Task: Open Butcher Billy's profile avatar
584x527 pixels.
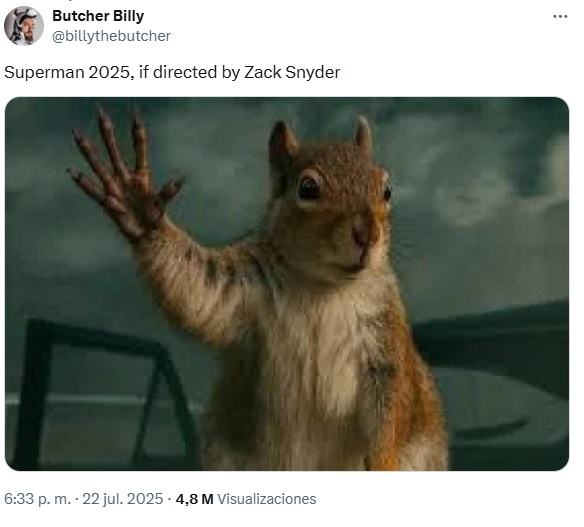Action: point(23,26)
